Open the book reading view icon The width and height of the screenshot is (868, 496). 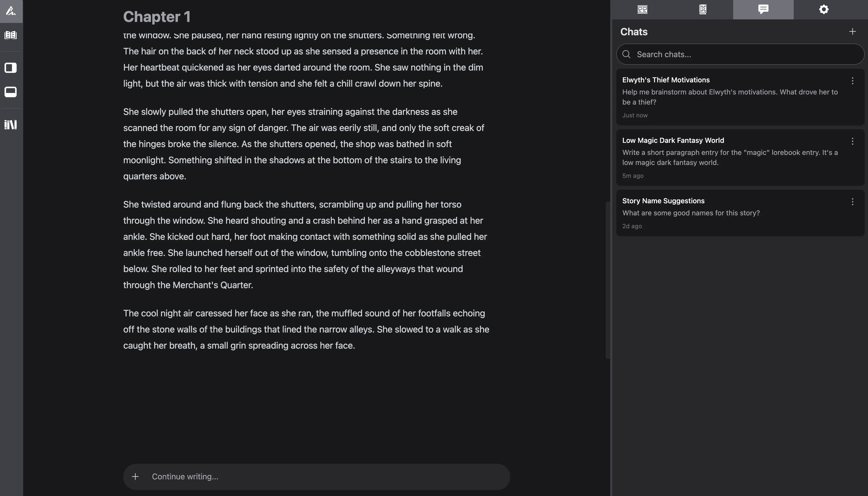[x=11, y=35]
